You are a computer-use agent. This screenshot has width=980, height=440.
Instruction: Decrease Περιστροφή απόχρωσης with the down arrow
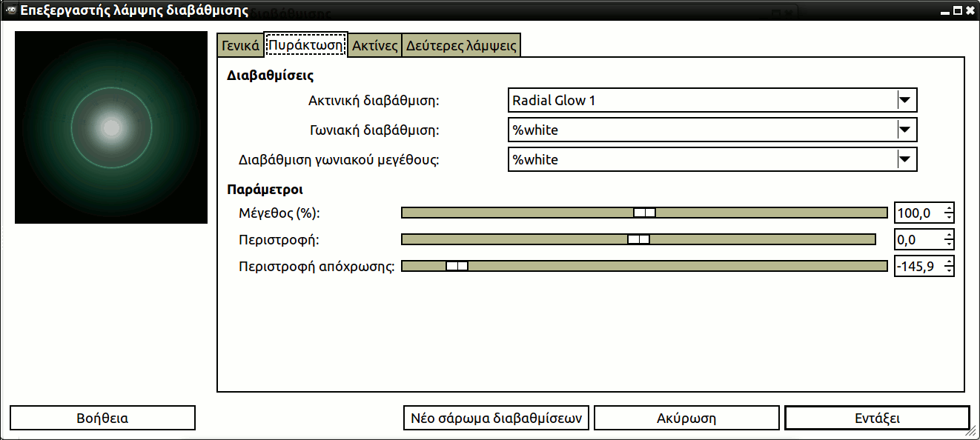pos(949,270)
